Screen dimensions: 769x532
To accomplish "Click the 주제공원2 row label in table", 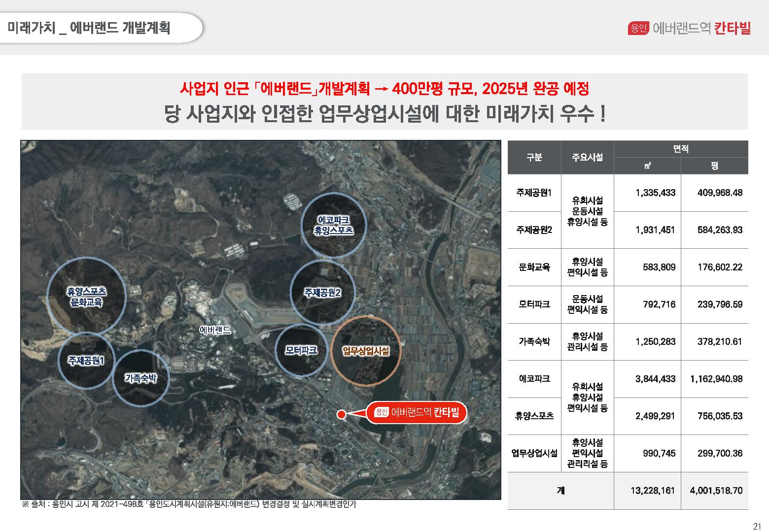I will (x=534, y=230).
